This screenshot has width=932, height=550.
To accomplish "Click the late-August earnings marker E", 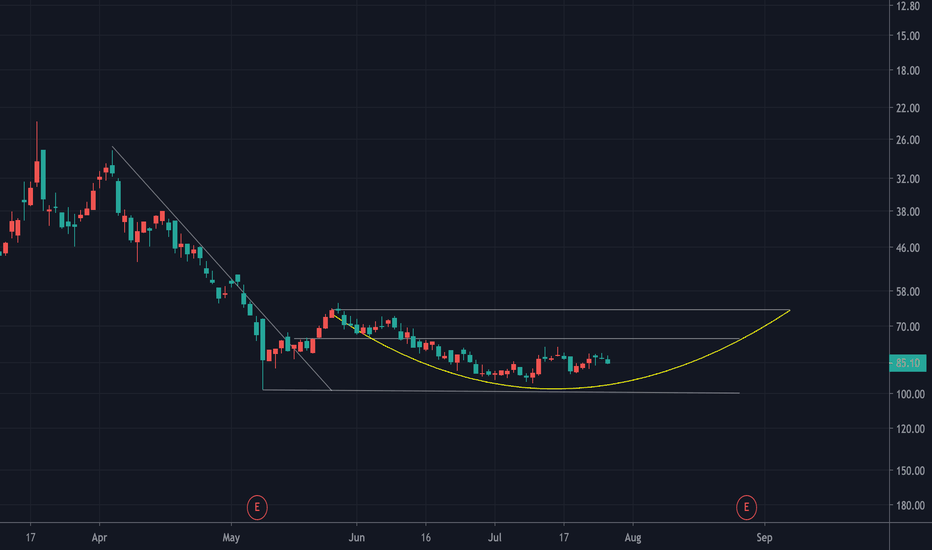I will click(x=746, y=507).
